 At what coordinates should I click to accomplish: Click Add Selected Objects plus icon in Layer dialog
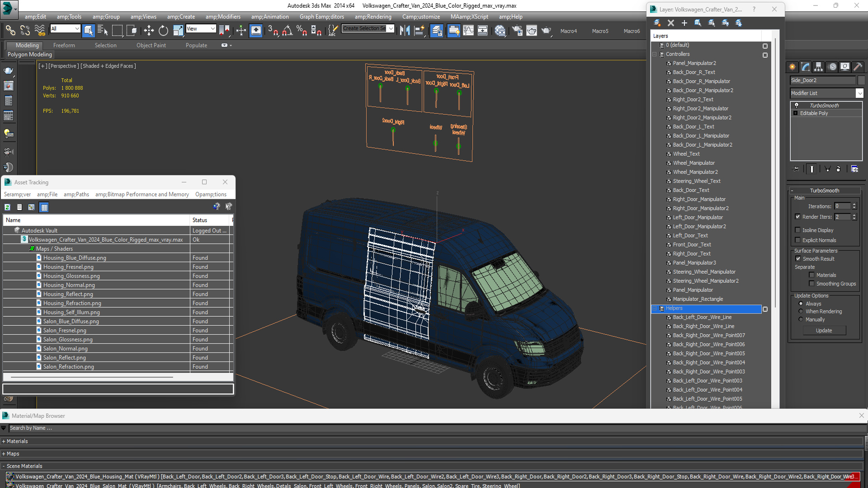(684, 23)
